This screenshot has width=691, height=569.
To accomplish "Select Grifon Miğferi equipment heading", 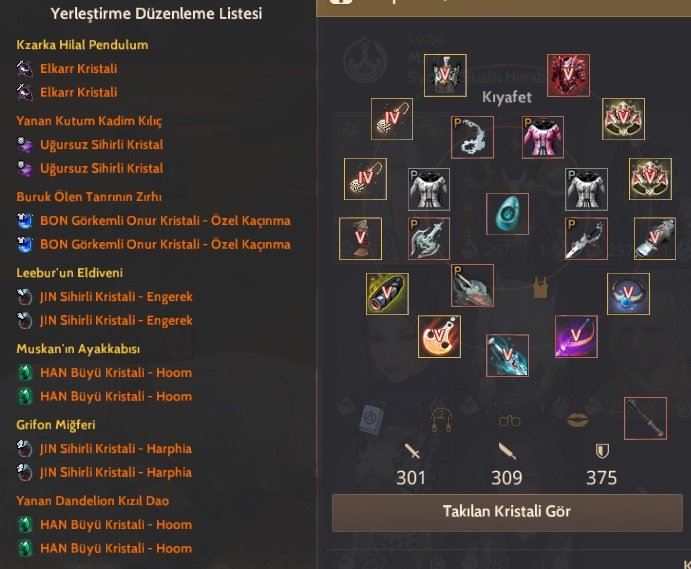I will pos(56,425).
